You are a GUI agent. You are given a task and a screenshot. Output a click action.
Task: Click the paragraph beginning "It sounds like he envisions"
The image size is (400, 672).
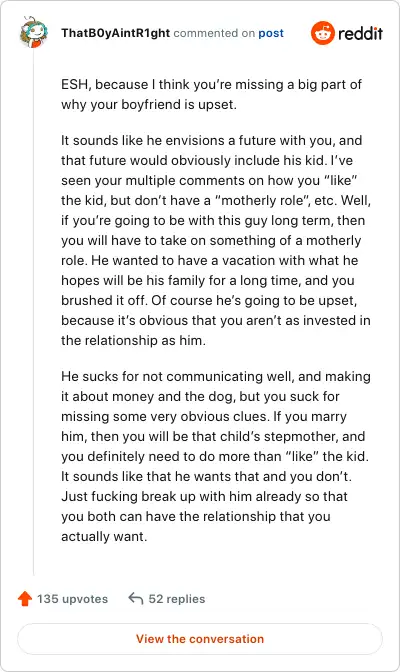[216, 240]
